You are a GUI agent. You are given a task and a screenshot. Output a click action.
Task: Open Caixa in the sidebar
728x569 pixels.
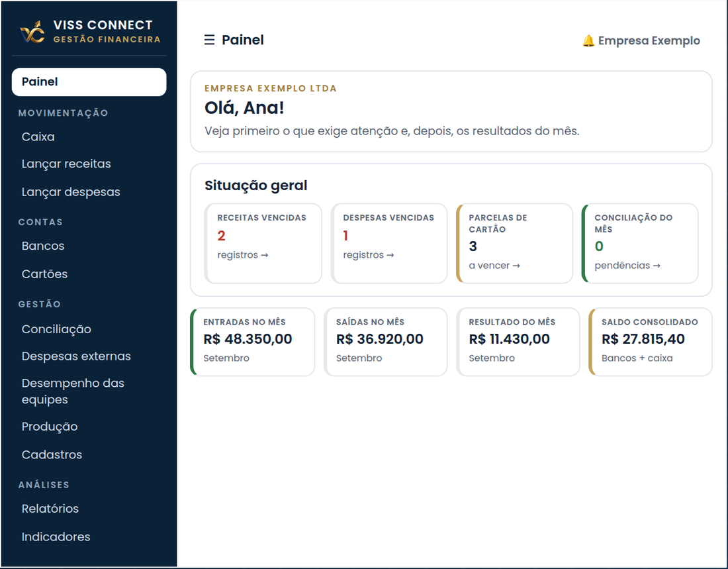click(38, 136)
